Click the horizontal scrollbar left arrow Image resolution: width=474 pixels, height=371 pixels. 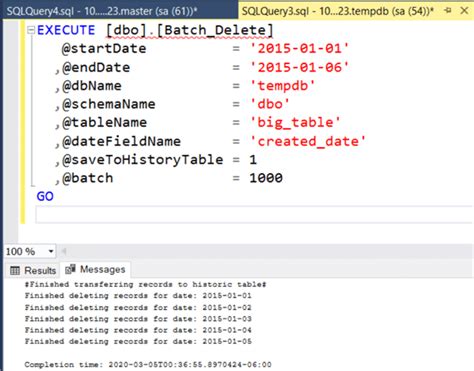point(64,251)
